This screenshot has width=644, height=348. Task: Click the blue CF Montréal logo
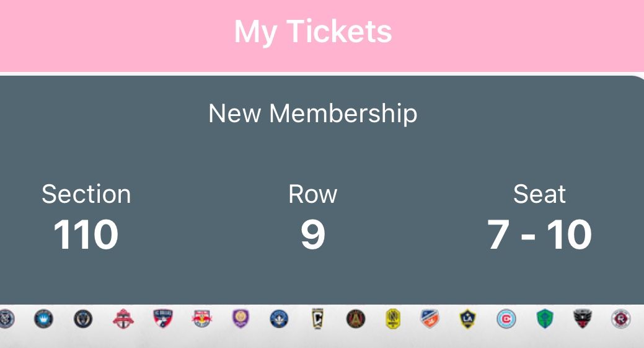tap(279, 319)
